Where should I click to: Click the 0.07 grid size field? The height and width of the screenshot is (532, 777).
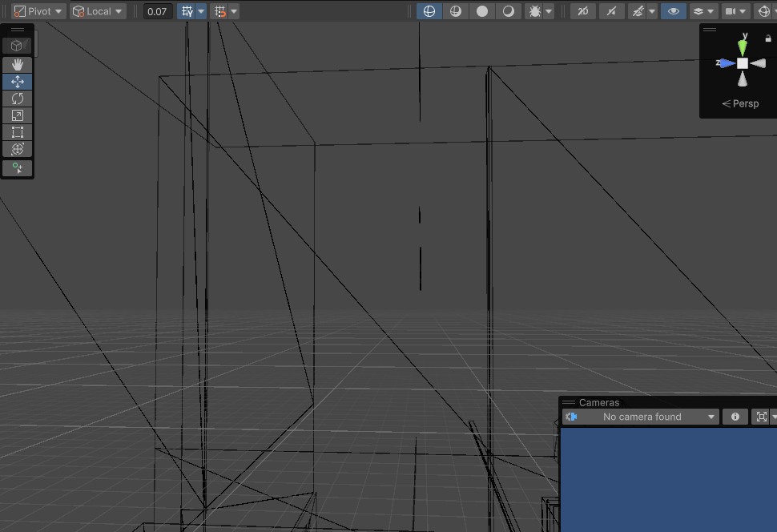pos(158,11)
